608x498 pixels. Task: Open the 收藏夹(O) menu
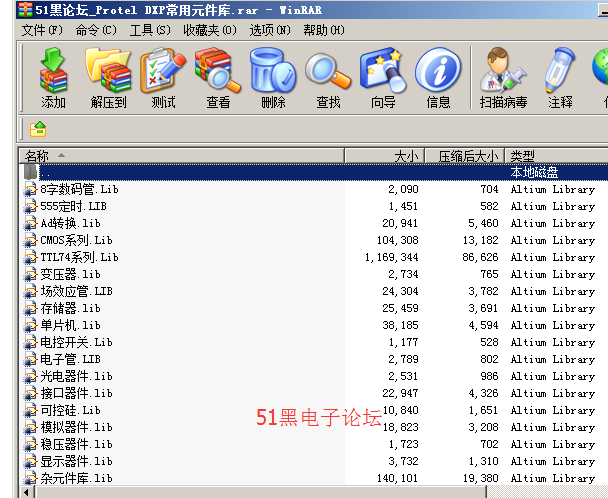210,30
